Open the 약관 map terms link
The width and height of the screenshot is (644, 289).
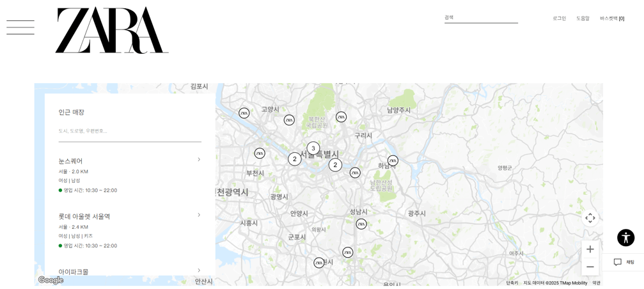pos(597,283)
